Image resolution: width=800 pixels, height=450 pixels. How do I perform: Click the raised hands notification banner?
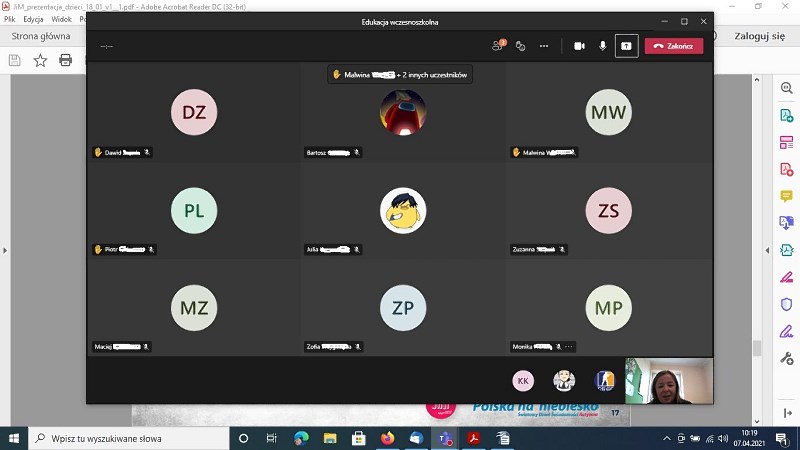pyautogui.click(x=400, y=74)
